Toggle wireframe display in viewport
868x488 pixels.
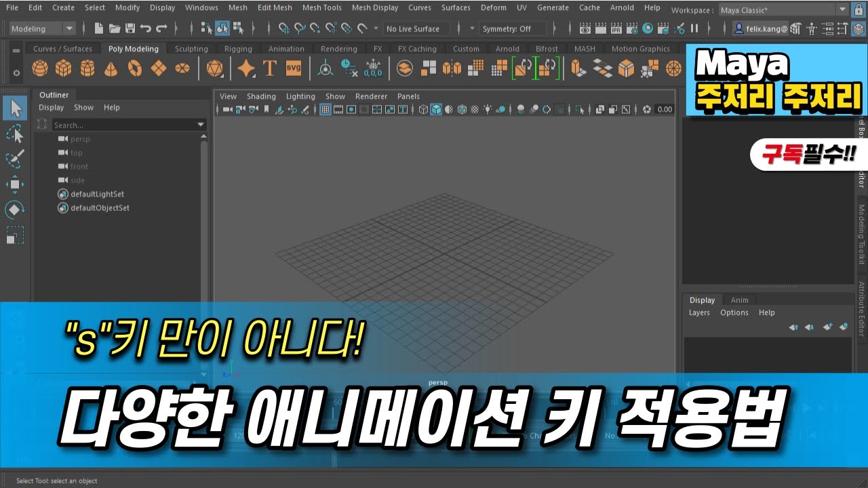click(423, 109)
